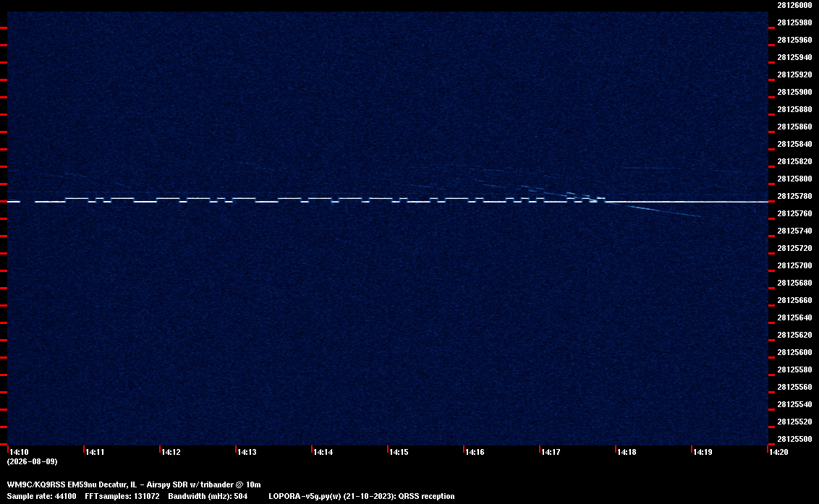Click frequency label 28125560
This screenshot has width=819, height=504.
(794, 387)
